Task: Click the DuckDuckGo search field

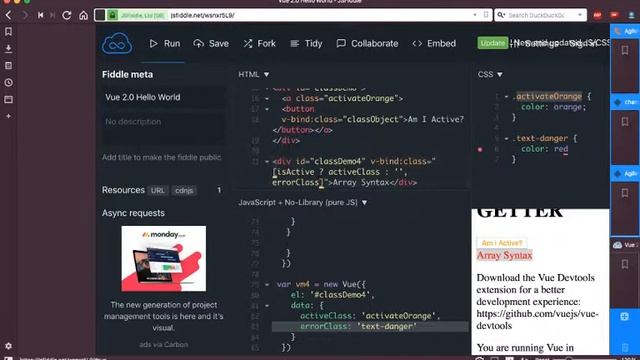Action: [x=540, y=16]
